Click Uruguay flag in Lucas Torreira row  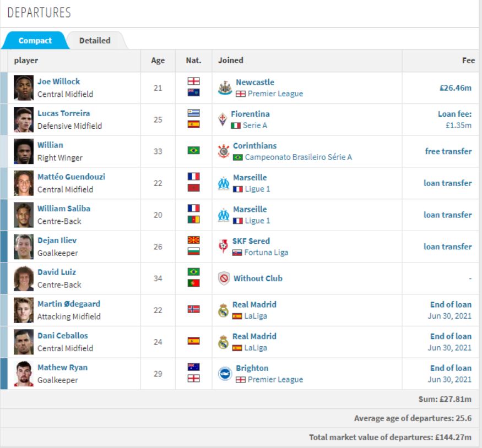[x=194, y=113]
